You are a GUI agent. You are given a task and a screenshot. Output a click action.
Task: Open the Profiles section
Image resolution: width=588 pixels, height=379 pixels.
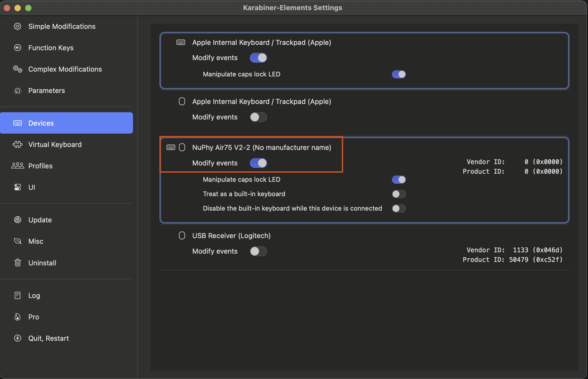pyautogui.click(x=66, y=166)
